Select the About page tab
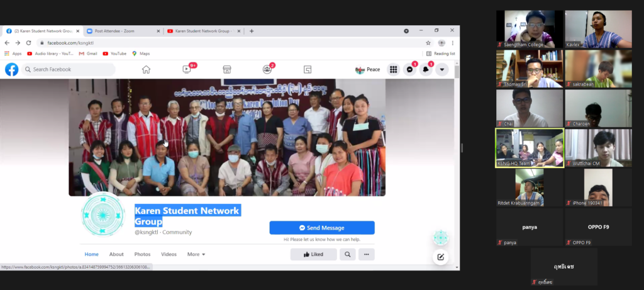Viewport: 644px width, 290px height. point(116,254)
